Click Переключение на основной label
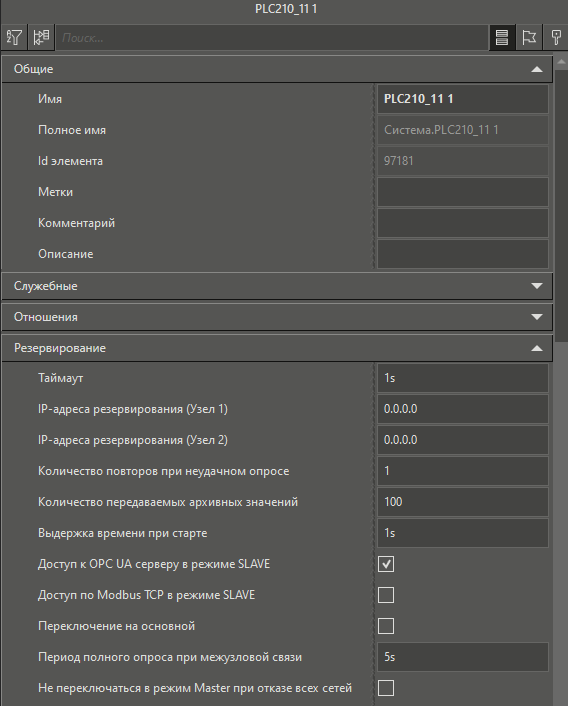 [x=117, y=626]
